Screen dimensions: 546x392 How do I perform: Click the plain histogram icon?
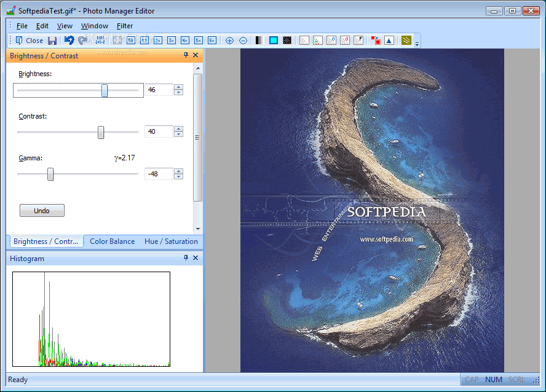click(x=304, y=41)
